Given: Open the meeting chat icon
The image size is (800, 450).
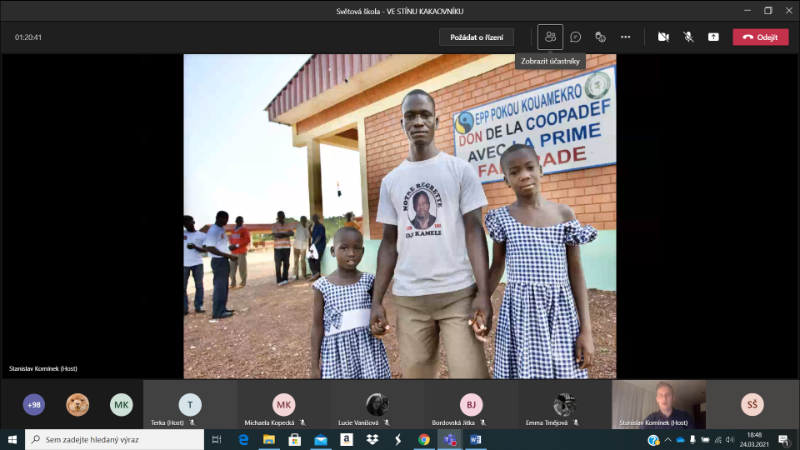Looking at the screenshot, I should point(576,37).
